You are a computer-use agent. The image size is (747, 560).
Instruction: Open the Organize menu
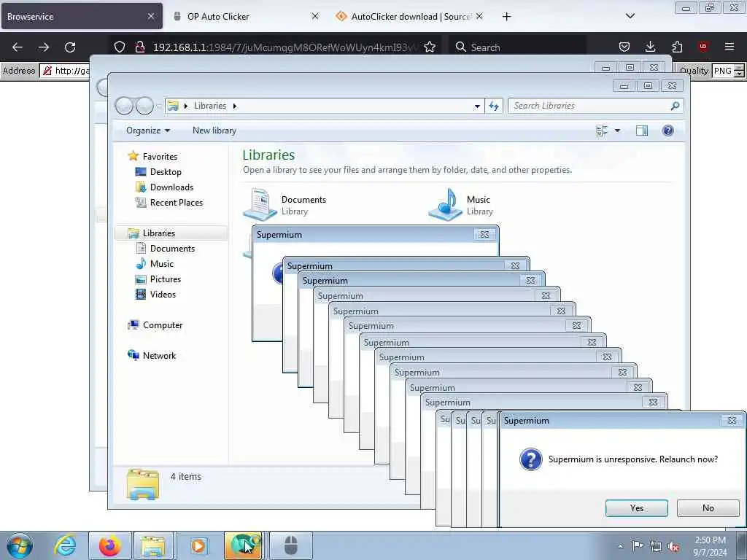(x=147, y=131)
